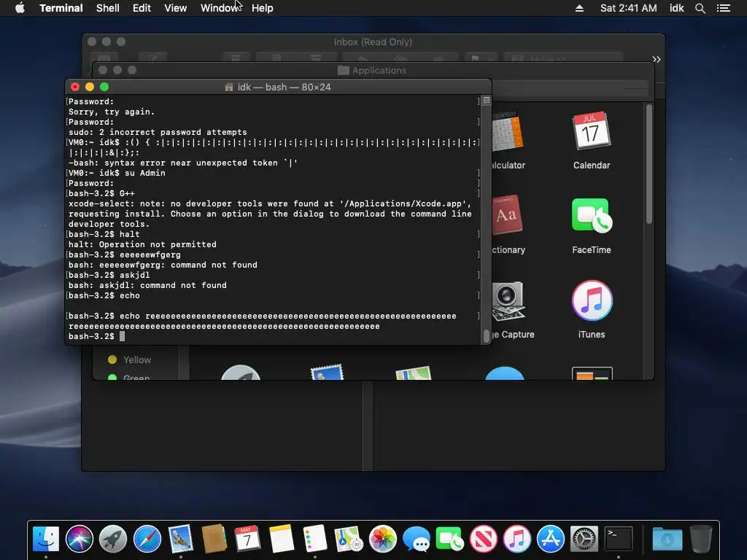Open FaceTime icon in the Dock
Image resolution: width=747 pixels, height=560 pixels.
coord(449,539)
